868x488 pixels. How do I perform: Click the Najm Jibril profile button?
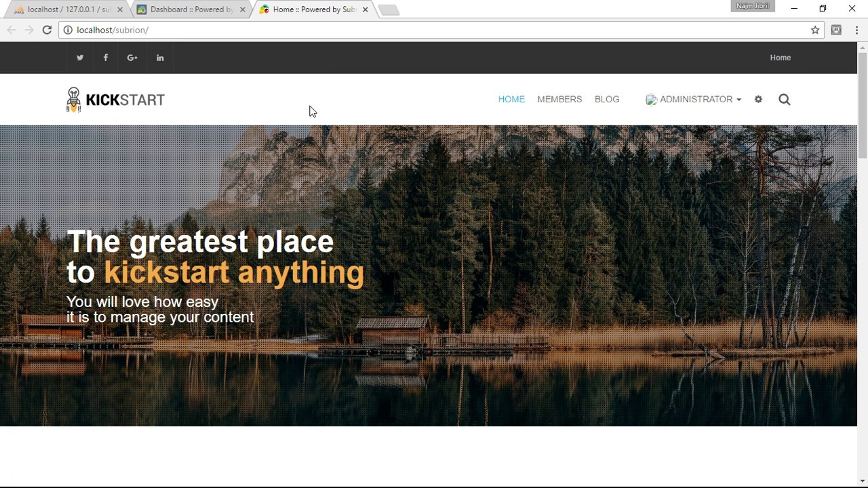coord(753,6)
